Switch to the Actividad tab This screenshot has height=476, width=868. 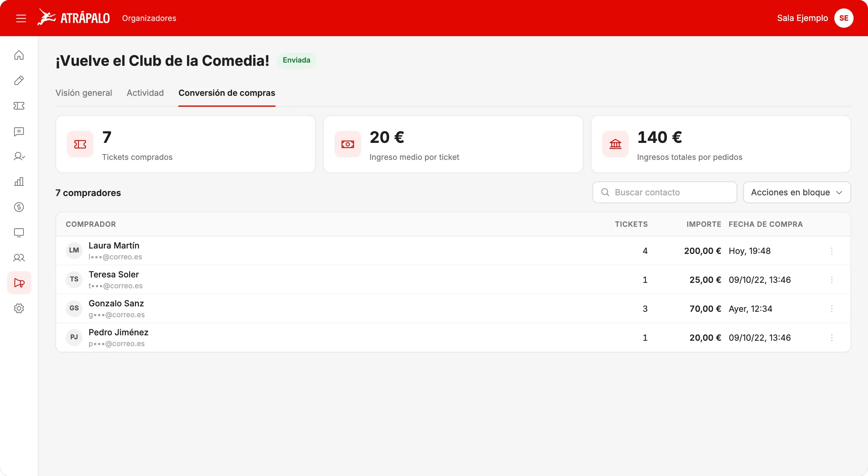[x=145, y=93]
